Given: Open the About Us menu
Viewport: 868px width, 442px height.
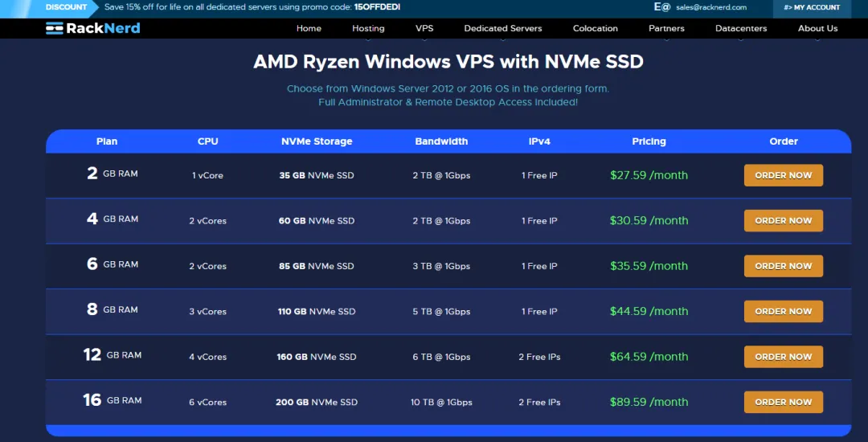Looking at the screenshot, I should tap(817, 28).
